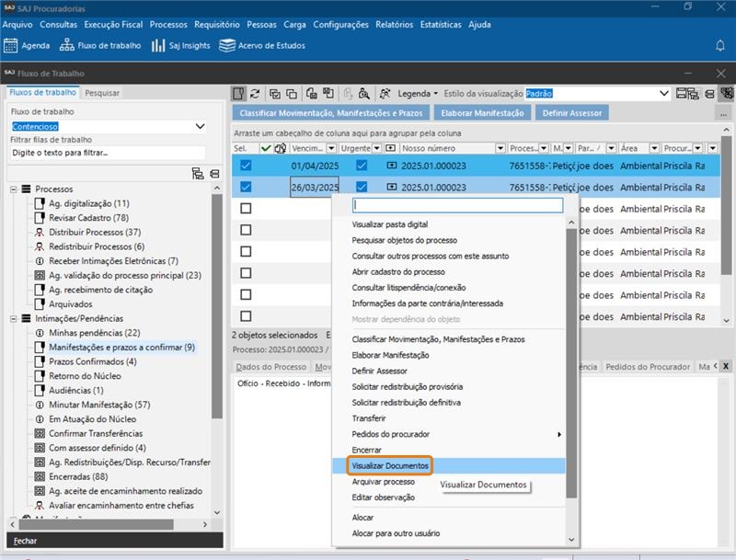The height and width of the screenshot is (560, 736).
Task: Open the Legenda dropdown
Action: click(x=418, y=94)
